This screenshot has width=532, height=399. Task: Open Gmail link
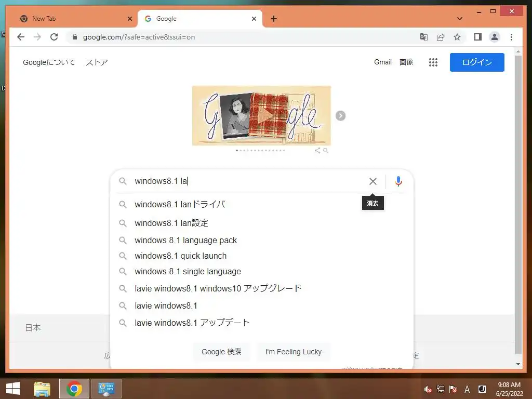pyautogui.click(x=383, y=62)
